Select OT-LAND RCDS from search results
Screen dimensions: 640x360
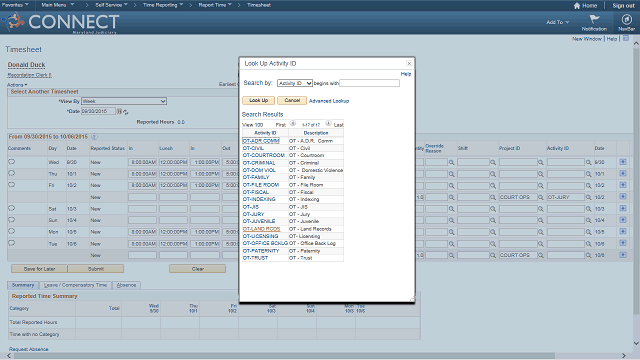(261, 229)
